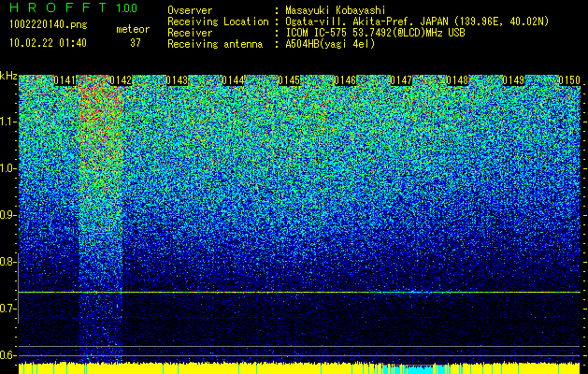The image size is (588, 374).
Task: Click the 0149 time marker
Action: 513,80
